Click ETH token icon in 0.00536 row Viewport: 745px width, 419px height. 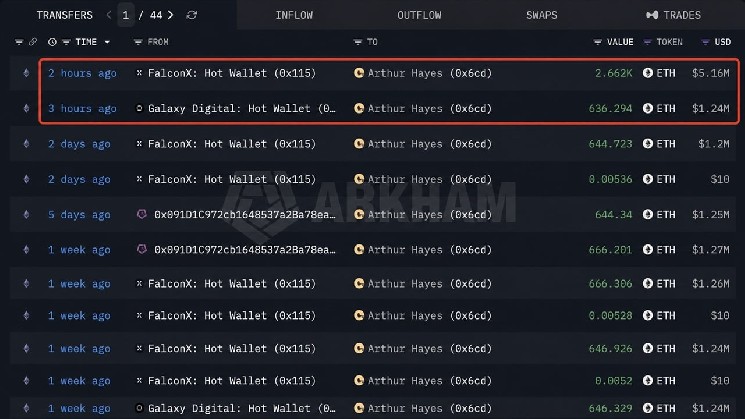648,179
